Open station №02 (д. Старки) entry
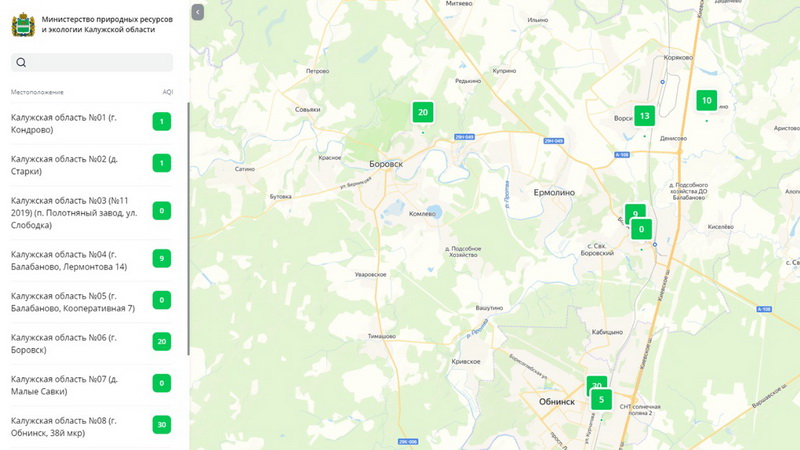800x450 pixels. 92,165
